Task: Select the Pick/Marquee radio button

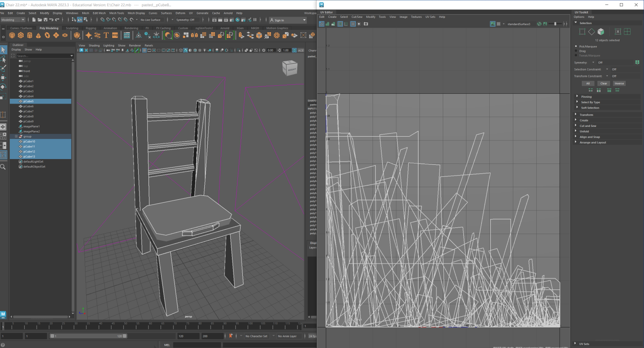Action: point(576,46)
